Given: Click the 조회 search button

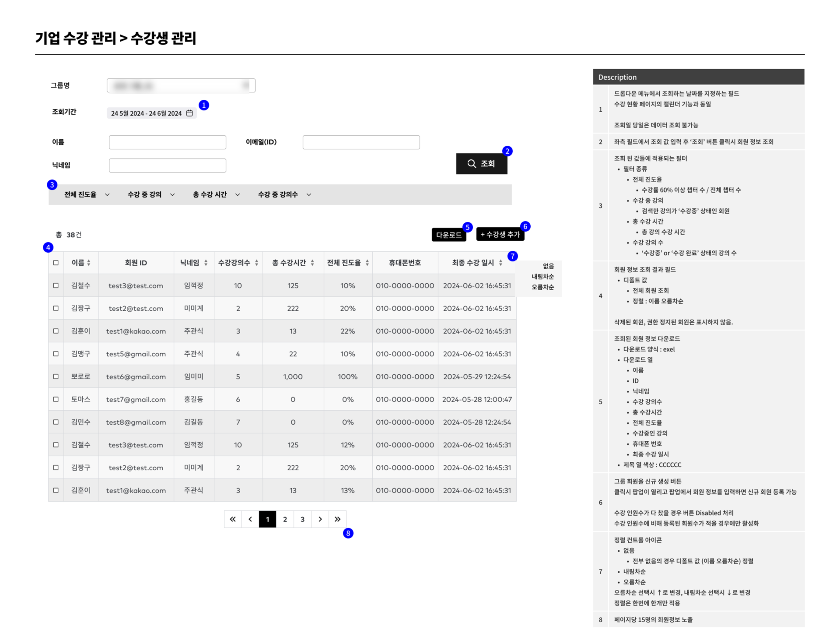Looking at the screenshot, I should (x=482, y=164).
